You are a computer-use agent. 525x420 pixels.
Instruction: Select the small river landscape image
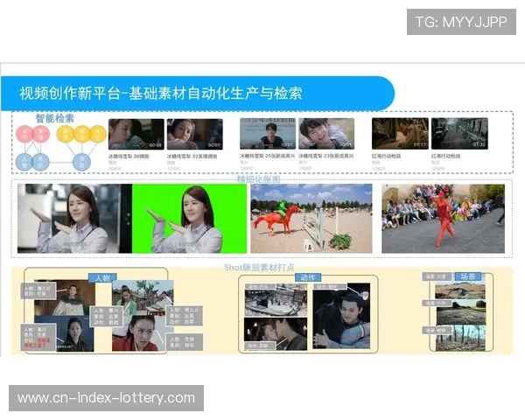pyautogui.click(x=461, y=312)
